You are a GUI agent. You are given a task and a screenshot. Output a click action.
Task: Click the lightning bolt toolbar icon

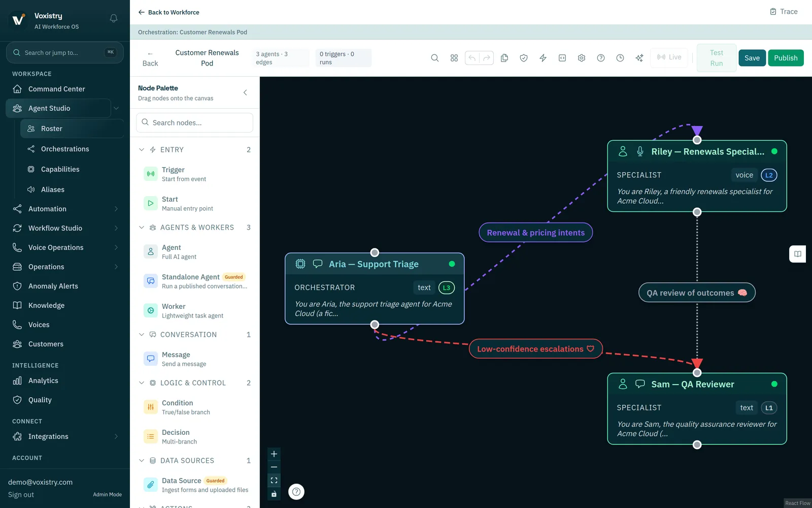coord(543,58)
